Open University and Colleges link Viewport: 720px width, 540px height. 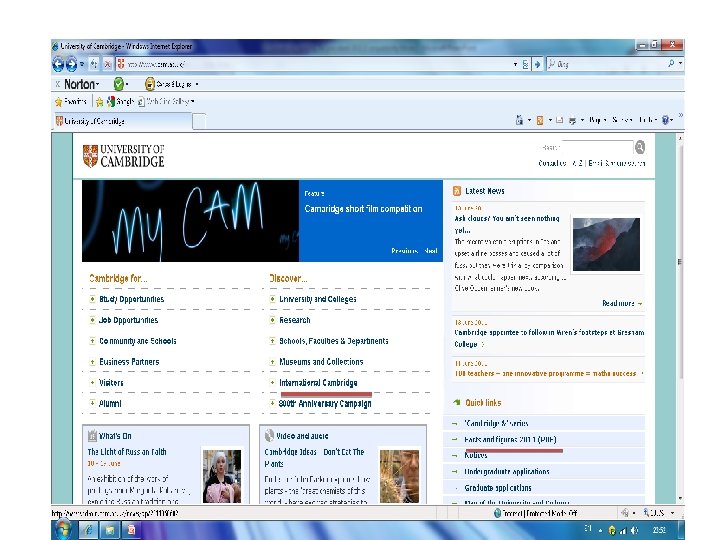(x=317, y=299)
